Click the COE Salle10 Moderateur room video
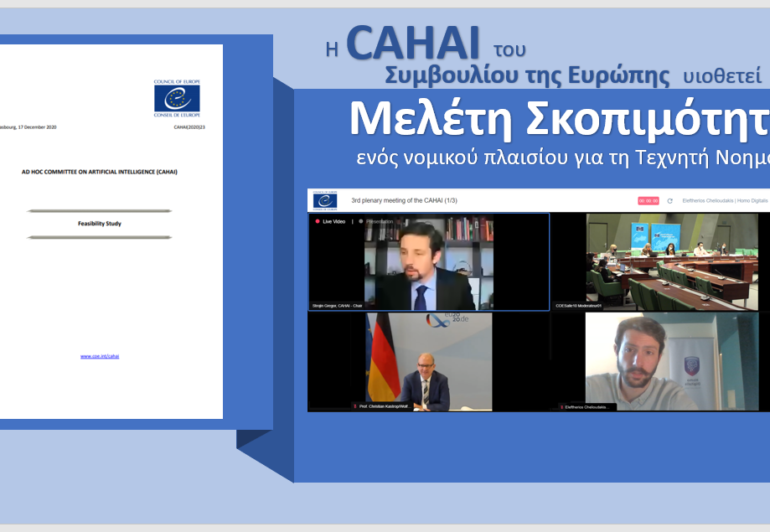The width and height of the screenshot is (770, 532). pyautogui.click(x=672, y=262)
